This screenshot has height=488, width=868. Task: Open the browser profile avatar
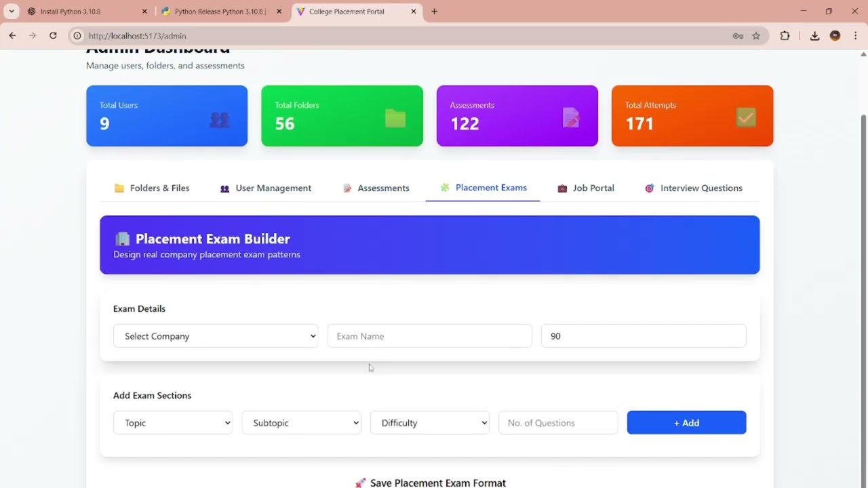[x=835, y=36]
